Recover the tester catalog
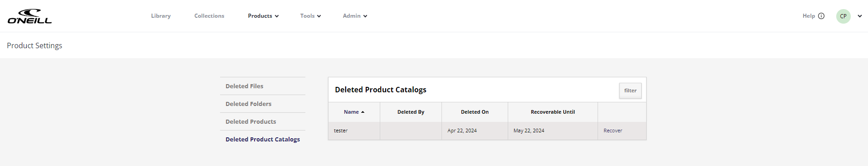 click(x=613, y=131)
